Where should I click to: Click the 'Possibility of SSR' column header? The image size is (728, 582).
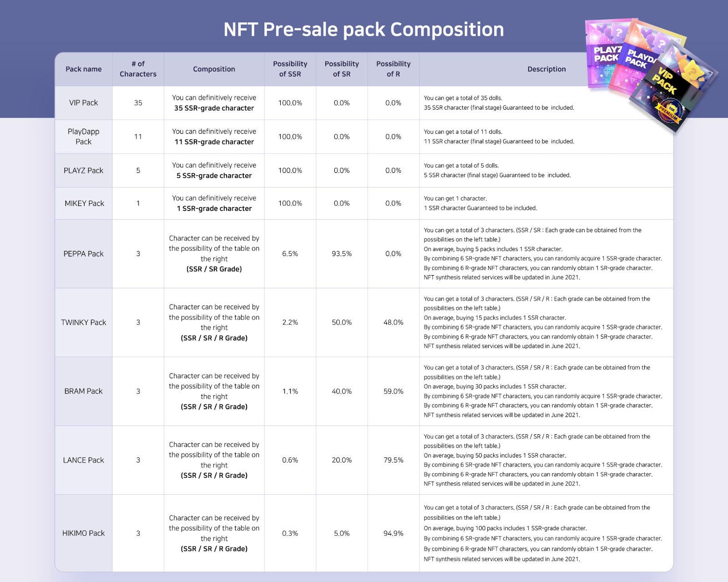pos(290,69)
